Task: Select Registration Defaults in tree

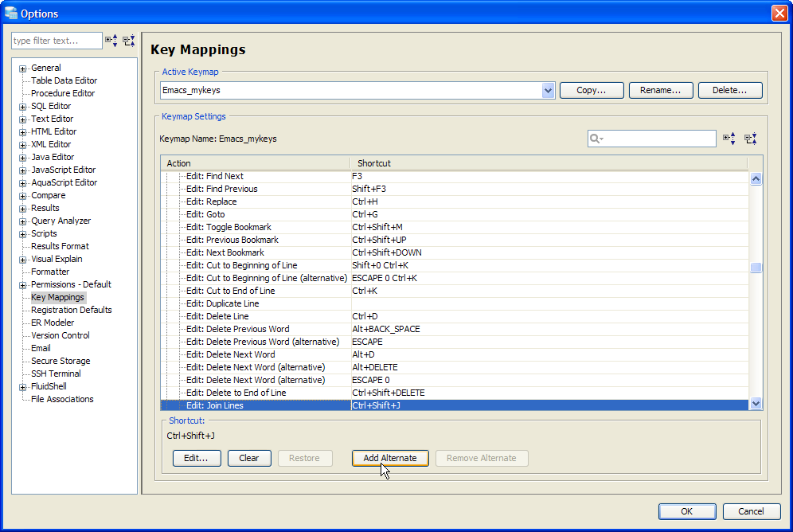Action: (x=72, y=310)
